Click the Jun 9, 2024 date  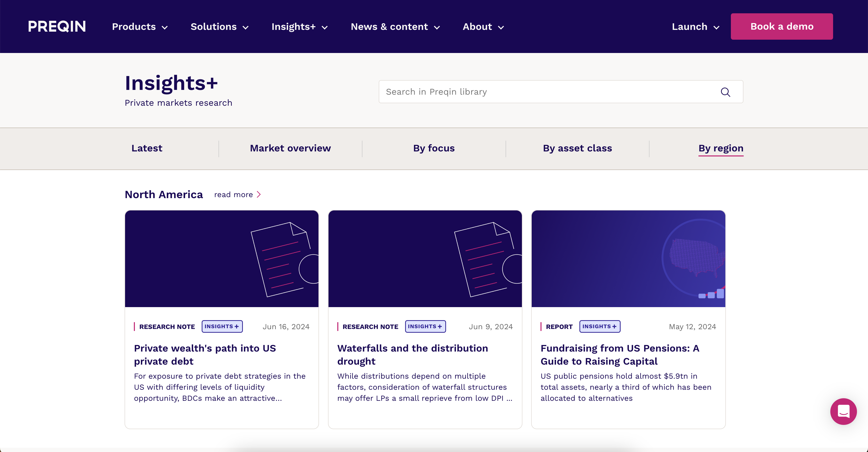pyautogui.click(x=491, y=327)
